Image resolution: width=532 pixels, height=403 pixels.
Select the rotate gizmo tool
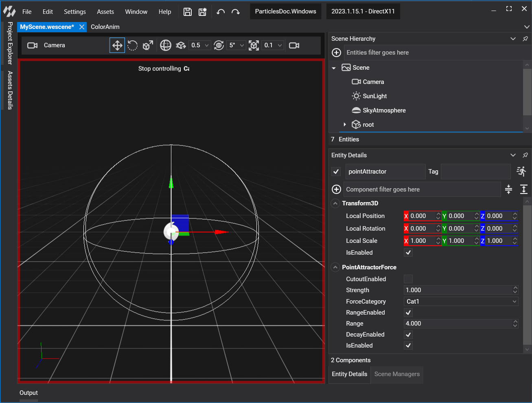132,45
